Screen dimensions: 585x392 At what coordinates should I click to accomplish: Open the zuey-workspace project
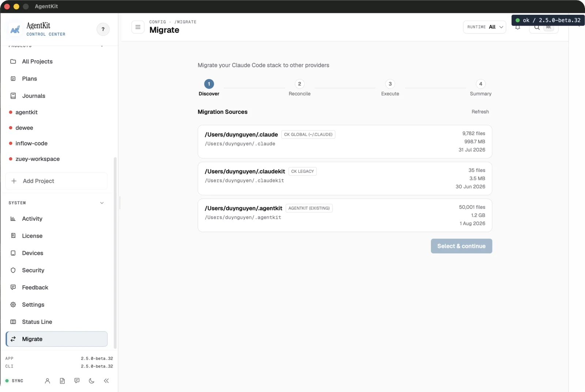point(37,159)
